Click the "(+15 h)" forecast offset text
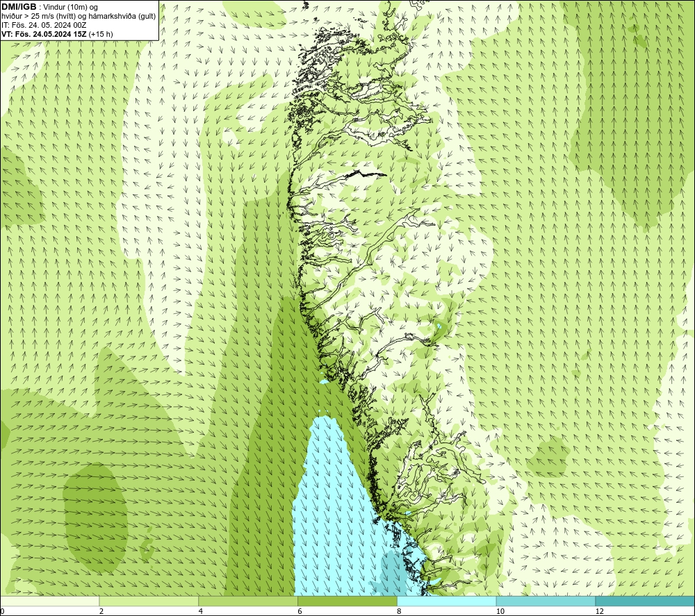 (101, 34)
